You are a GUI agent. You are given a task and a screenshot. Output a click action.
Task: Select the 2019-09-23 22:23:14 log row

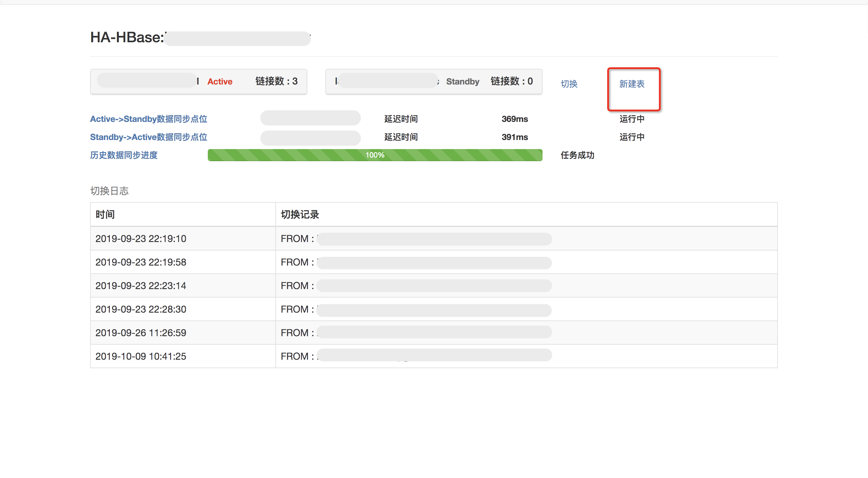pyautogui.click(x=434, y=285)
